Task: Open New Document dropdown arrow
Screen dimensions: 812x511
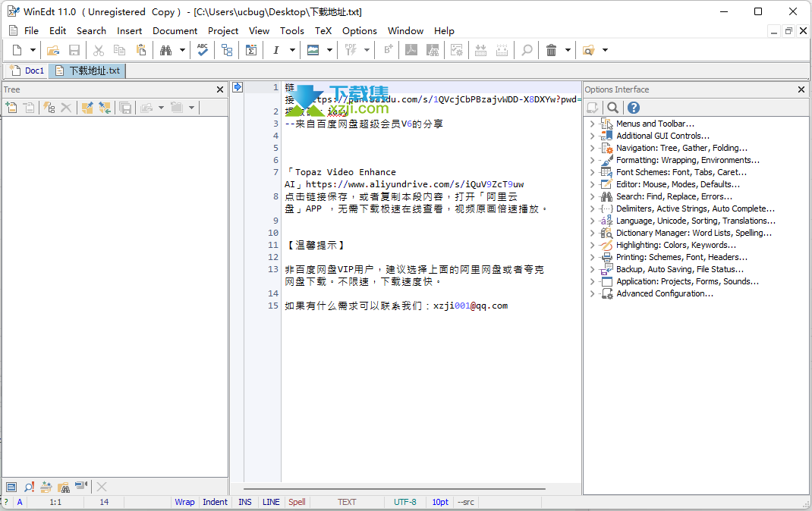Action: coord(33,50)
